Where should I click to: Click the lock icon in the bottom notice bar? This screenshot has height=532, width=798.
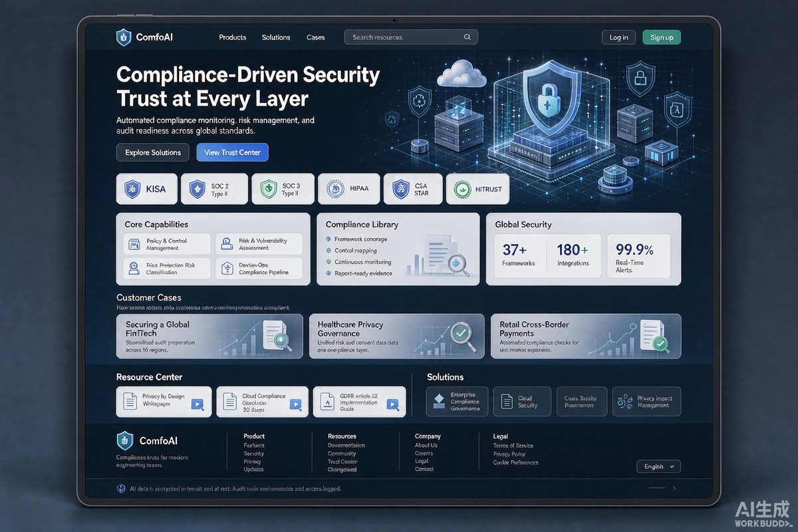(121, 488)
